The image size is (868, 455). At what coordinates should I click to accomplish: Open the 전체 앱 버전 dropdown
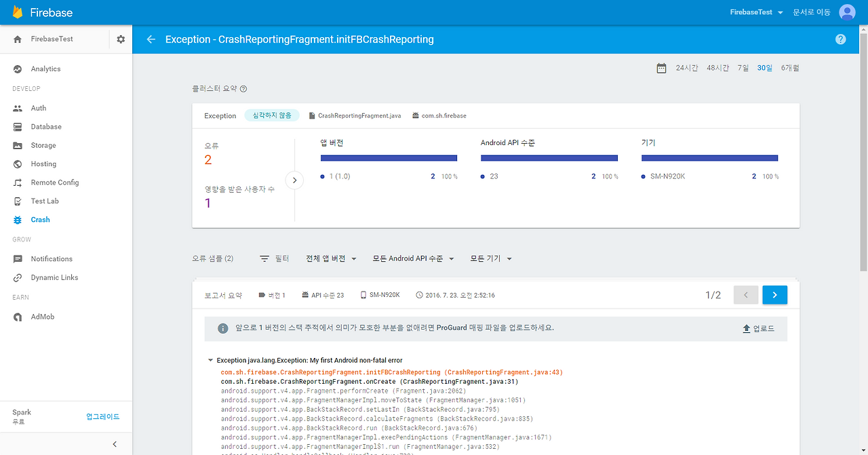(x=331, y=258)
